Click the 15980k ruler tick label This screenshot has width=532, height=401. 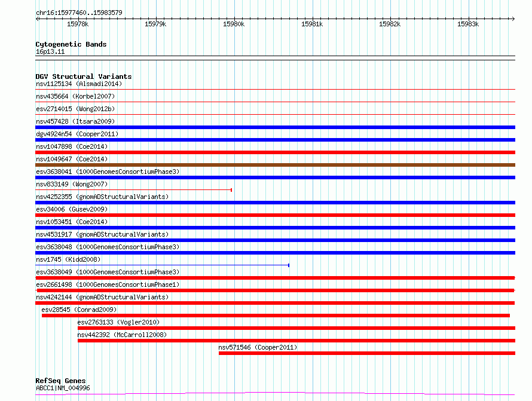(234, 24)
